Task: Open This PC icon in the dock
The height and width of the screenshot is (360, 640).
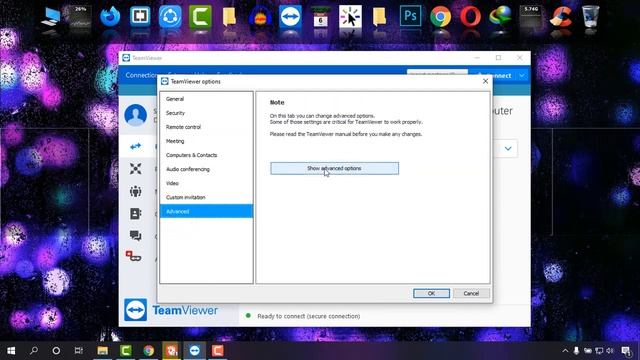Action: tap(51, 17)
